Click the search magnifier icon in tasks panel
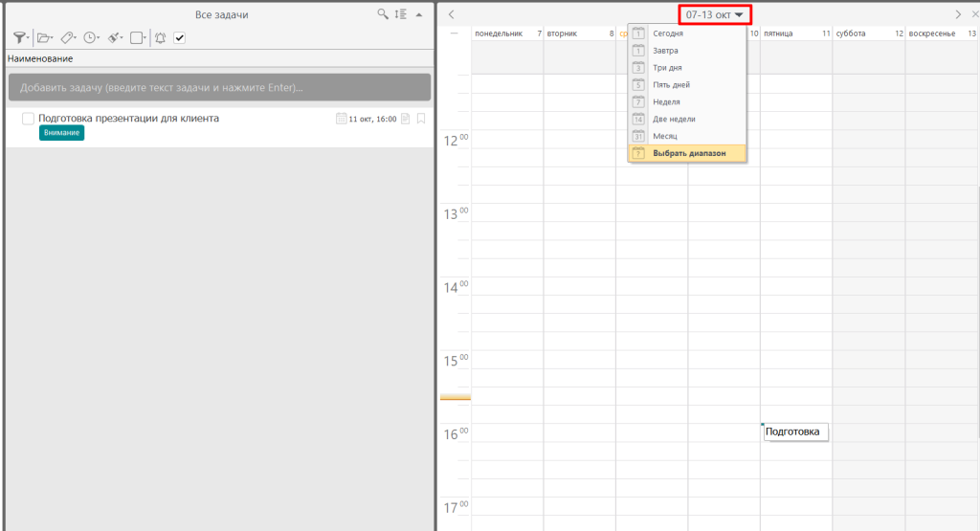 [x=383, y=14]
